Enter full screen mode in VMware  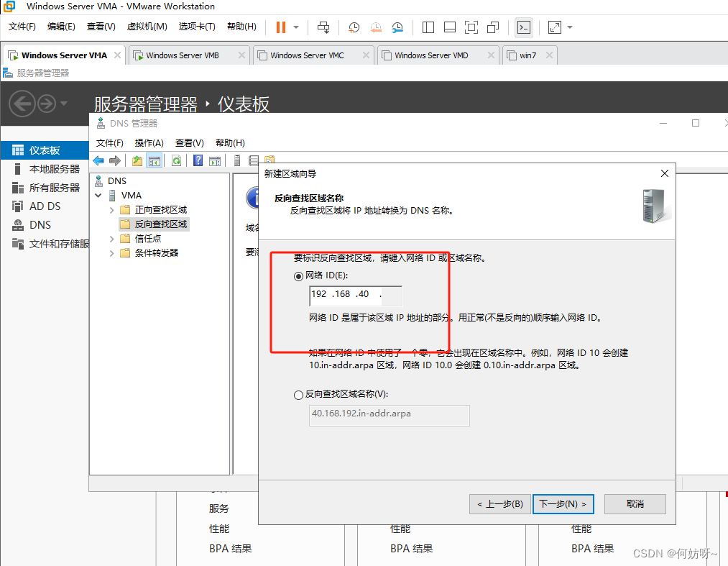coord(471,27)
